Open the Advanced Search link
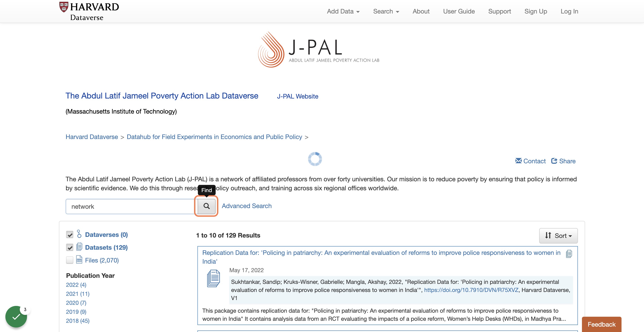The width and height of the screenshot is (644, 332). [x=246, y=206]
